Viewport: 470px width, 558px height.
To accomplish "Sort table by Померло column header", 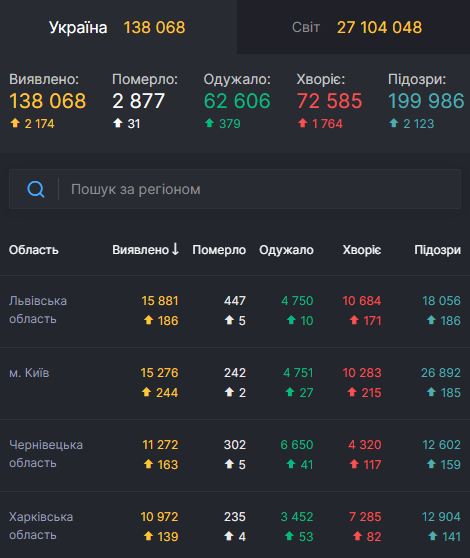I will (219, 250).
